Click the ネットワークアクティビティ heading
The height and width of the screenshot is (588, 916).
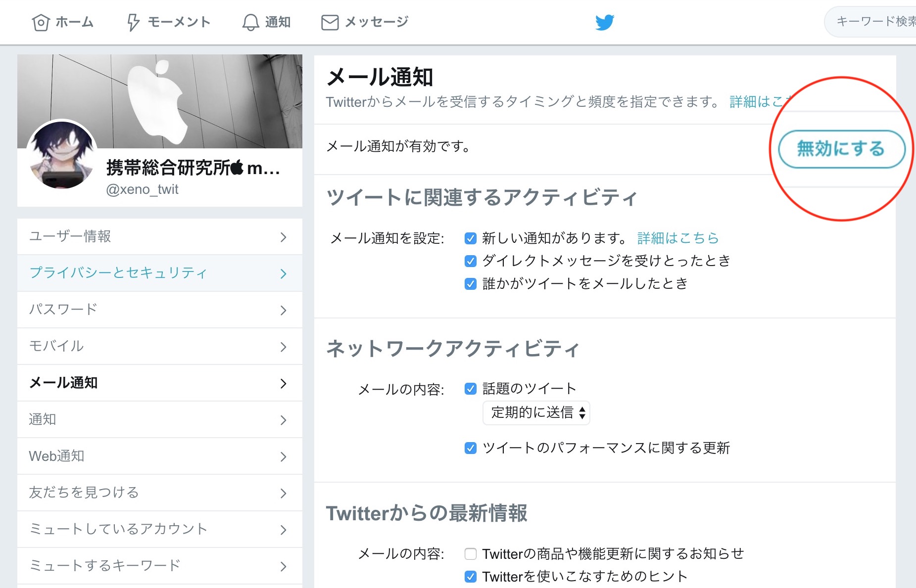[453, 349]
